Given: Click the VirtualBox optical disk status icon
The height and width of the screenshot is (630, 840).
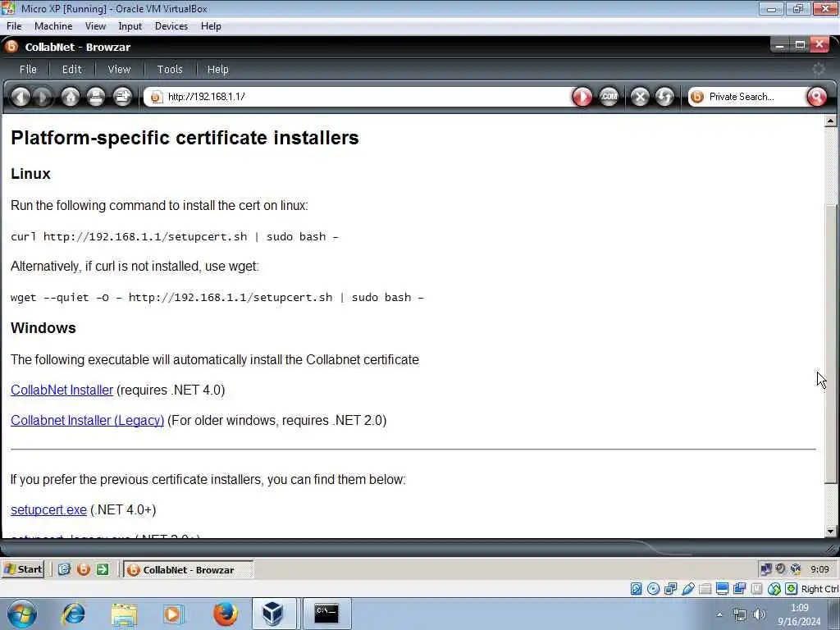Looking at the screenshot, I should (653, 589).
